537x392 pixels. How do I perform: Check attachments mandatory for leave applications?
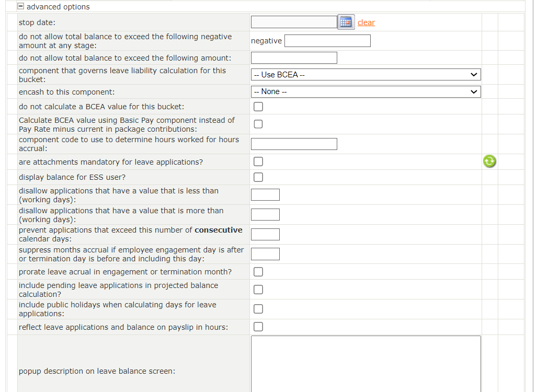pyautogui.click(x=258, y=162)
